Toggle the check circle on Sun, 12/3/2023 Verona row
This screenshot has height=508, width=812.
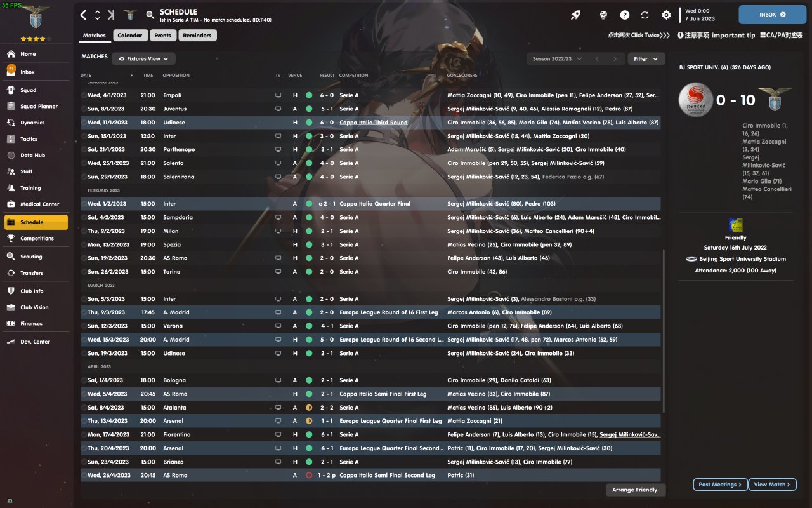coord(84,326)
